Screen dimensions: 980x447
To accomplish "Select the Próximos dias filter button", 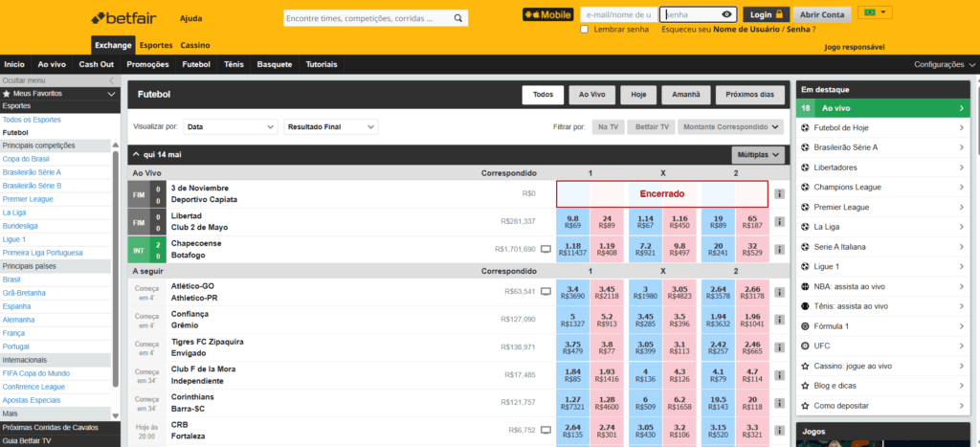I will click(x=749, y=95).
